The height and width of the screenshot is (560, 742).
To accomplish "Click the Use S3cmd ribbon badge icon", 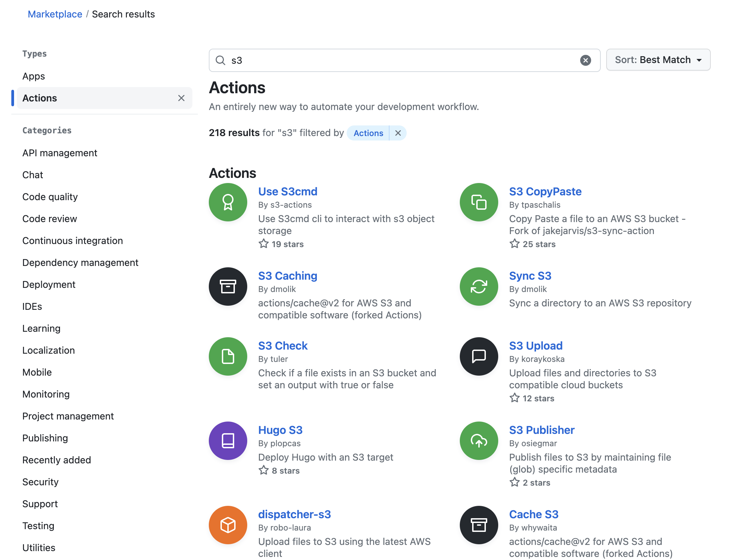I will (x=228, y=202).
